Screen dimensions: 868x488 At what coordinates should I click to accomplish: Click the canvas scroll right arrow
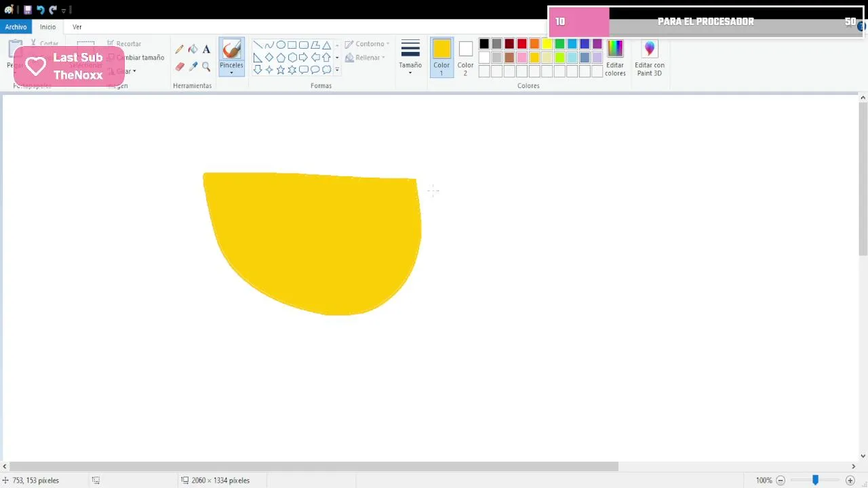[x=853, y=466]
